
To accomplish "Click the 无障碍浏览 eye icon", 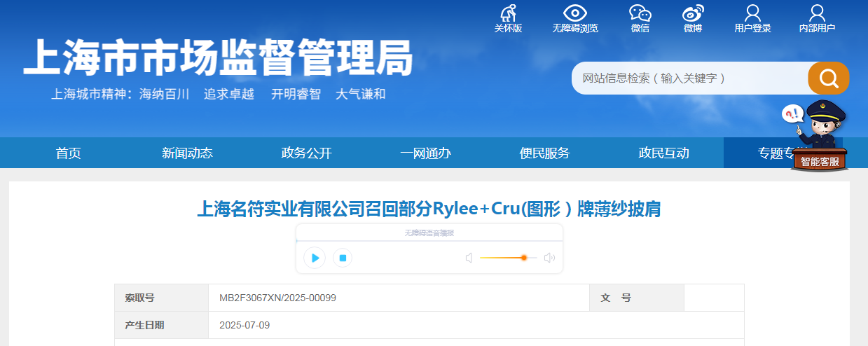I will [x=574, y=13].
